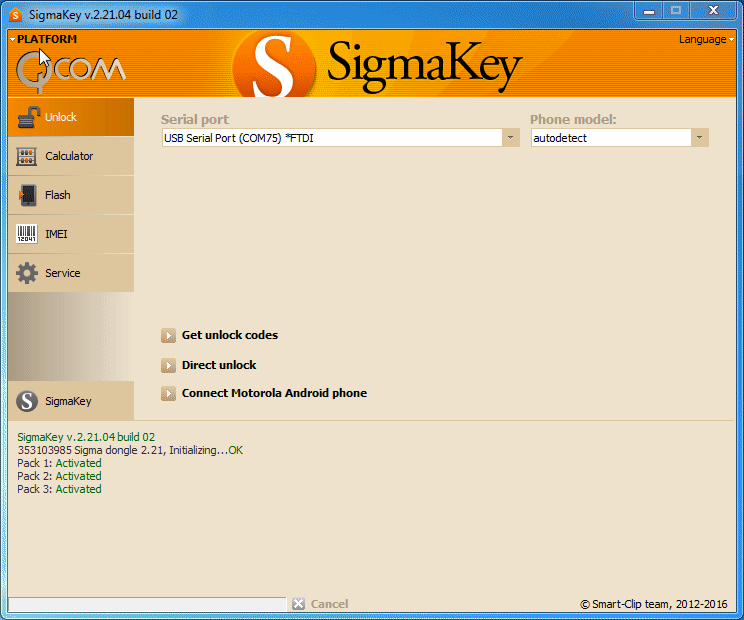Click green 'SigmaKey v.2.21.04 build 02' log line
This screenshot has height=620, width=744.
(x=86, y=437)
